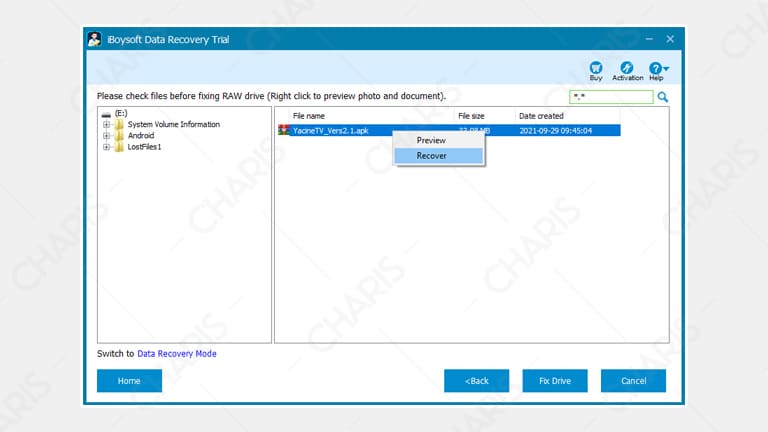The width and height of the screenshot is (768, 432).
Task: Expand the Android folder tree node
Action: click(106, 136)
